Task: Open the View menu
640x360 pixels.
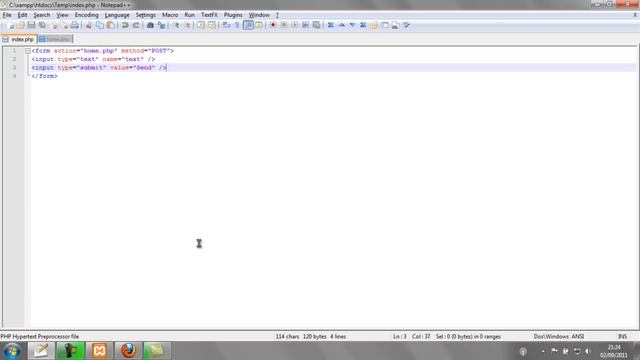Action: point(62,15)
